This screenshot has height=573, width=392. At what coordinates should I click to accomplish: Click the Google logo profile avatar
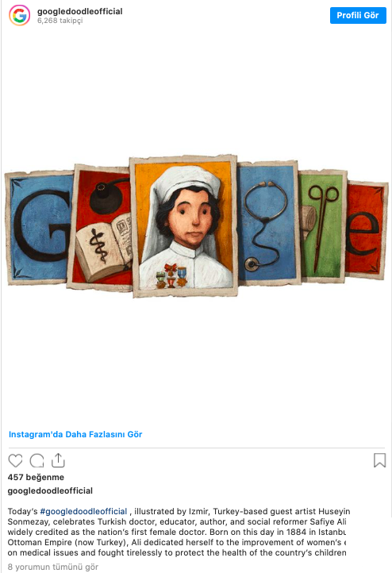pyautogui.click(x=19, y=15)
